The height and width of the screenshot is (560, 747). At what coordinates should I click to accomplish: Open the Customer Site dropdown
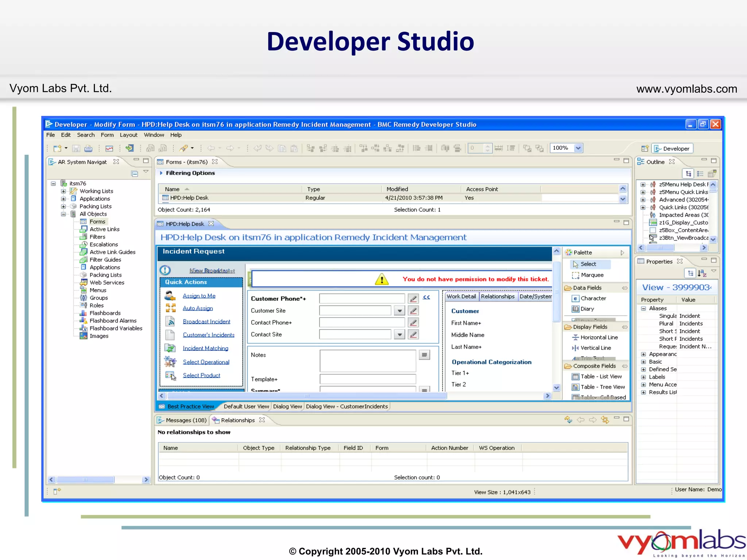point(400,311)
